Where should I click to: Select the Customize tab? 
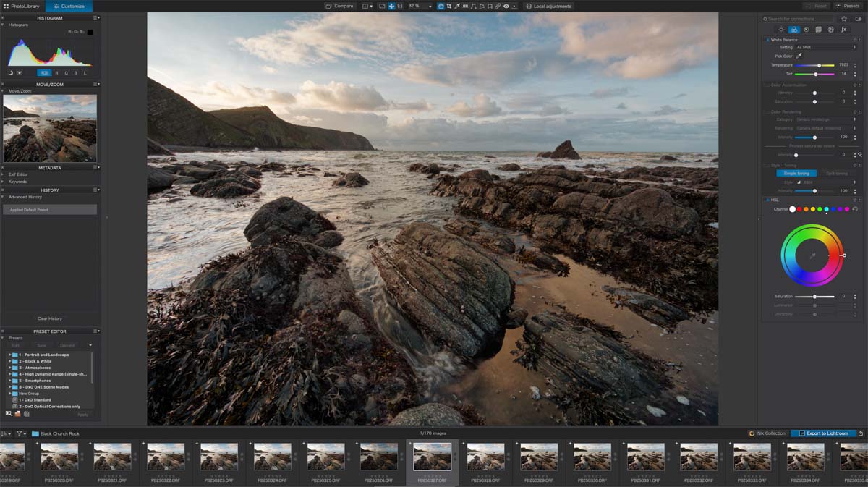coord(69,6)
